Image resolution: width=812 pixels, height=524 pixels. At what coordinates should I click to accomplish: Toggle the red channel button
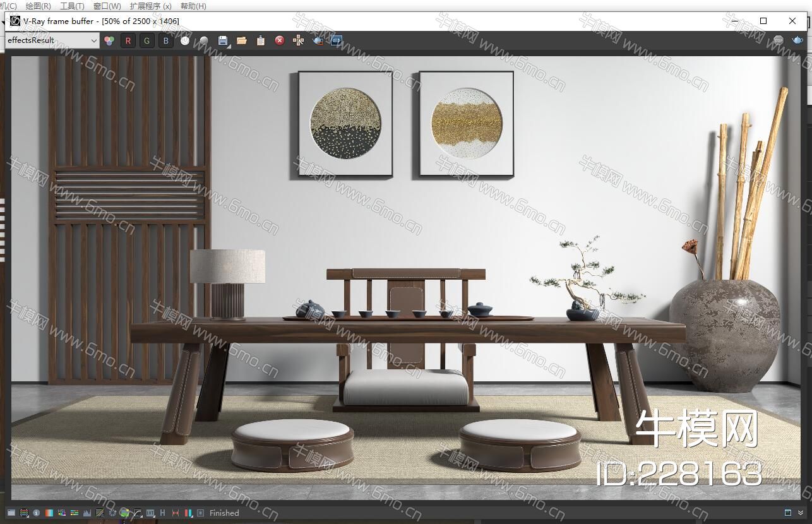tap(128, 40)
